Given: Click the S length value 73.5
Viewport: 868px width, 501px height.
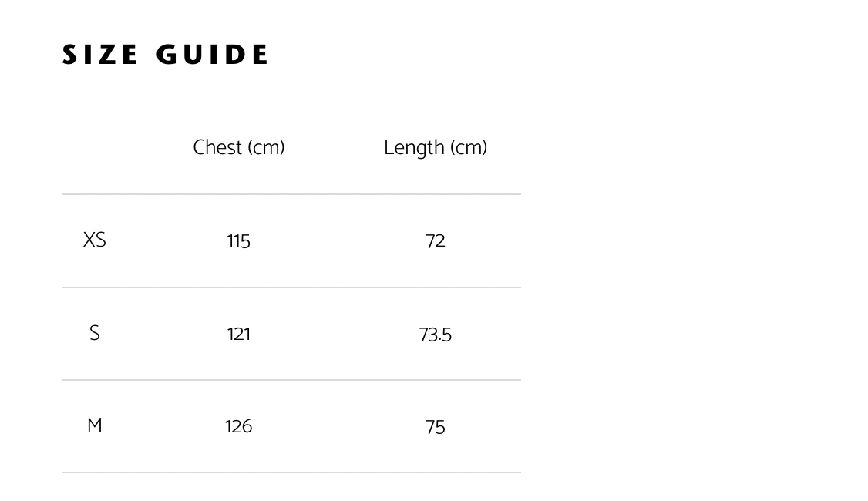Looking at the screenshot, I should [436, 335].
